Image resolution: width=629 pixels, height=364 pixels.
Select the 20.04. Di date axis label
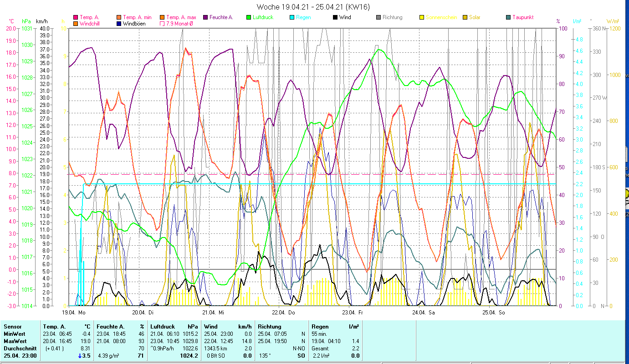point(143,313)
